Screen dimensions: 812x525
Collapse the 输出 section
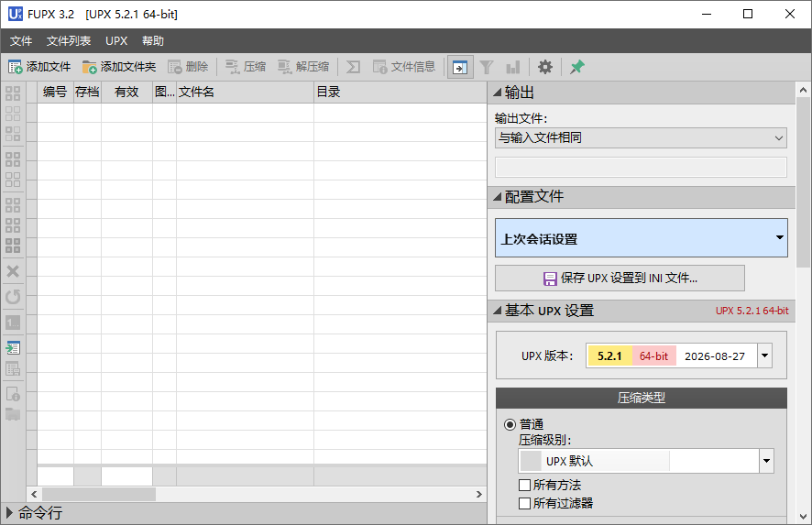pyautogui.click(x=498, y=93)
